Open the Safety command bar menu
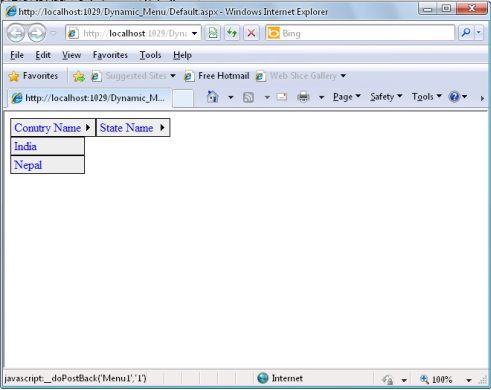This screenshot has height=390, width=491. click(x=386, y=97)
